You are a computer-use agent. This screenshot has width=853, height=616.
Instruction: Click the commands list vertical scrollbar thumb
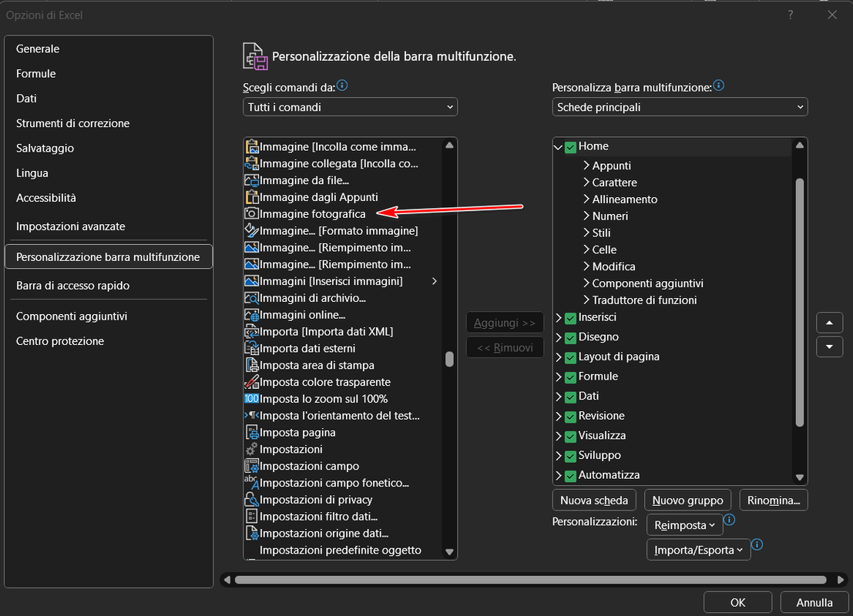coord(449,360)
